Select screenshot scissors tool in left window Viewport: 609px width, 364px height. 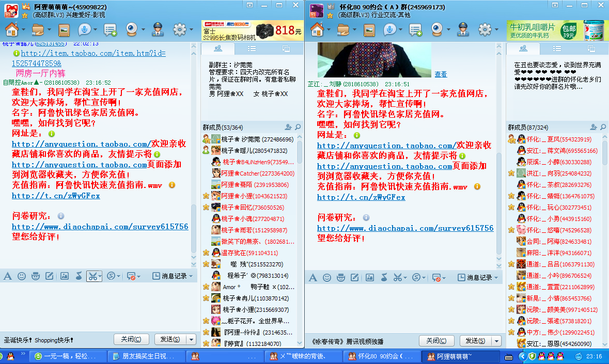click(92, 276)
